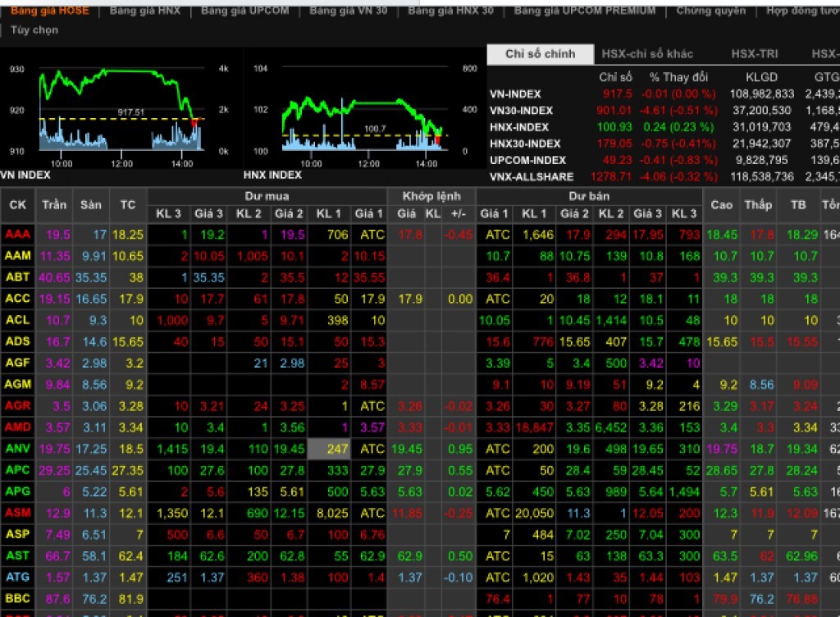Viewport: 840px width, 617px height.
Task: Select the UPCOM-INDEX row label
Action: coord(527,160)
